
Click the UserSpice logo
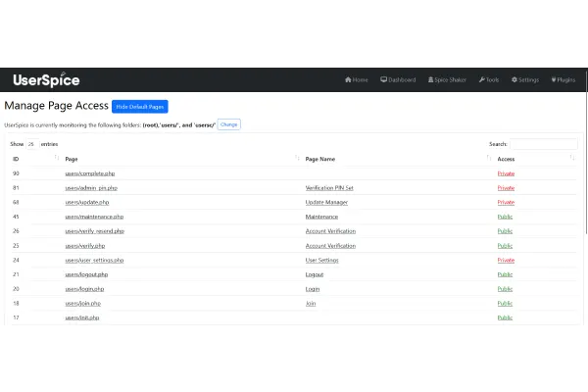click(46, 80)
